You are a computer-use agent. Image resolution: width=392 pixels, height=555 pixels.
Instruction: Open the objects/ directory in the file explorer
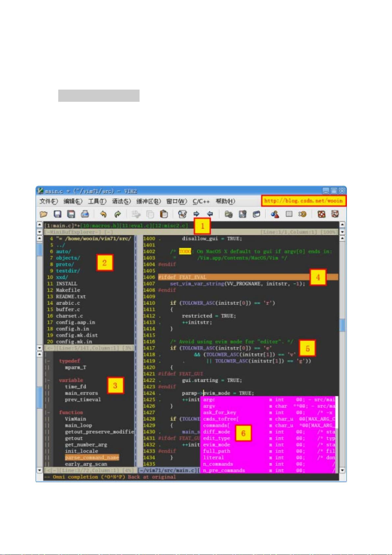(x=68, y=258)
